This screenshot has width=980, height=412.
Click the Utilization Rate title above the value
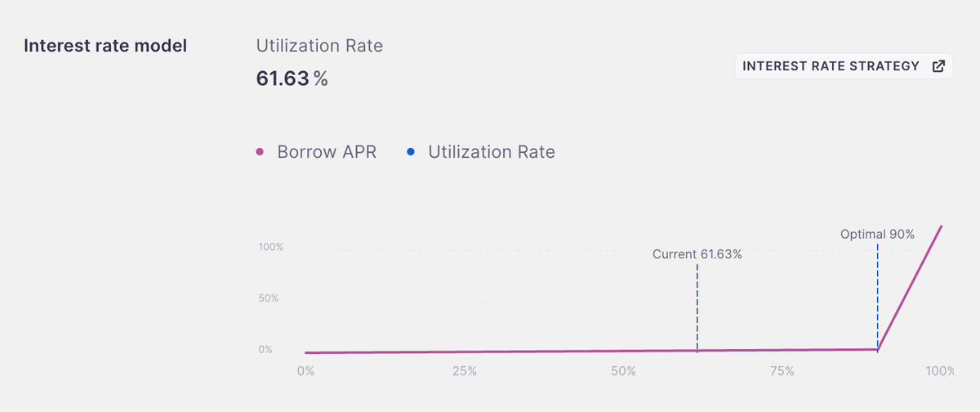tap(319, 46)
